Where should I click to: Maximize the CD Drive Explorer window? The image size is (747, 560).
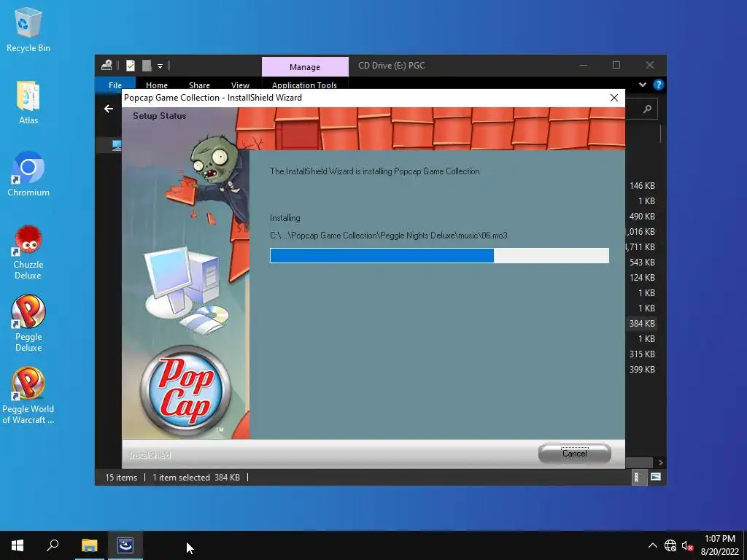click(616, 65)
